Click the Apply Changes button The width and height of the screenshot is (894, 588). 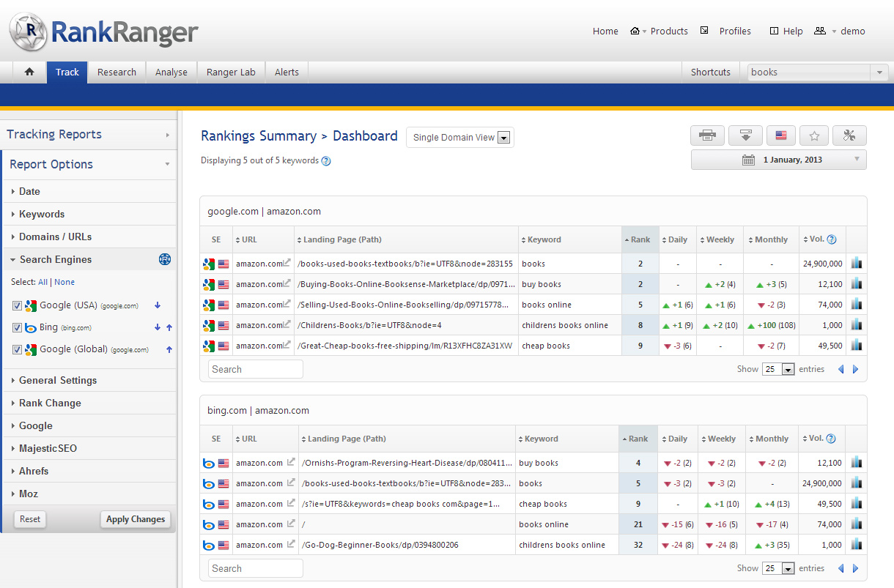pyautogui.click(x=136, y=519)
